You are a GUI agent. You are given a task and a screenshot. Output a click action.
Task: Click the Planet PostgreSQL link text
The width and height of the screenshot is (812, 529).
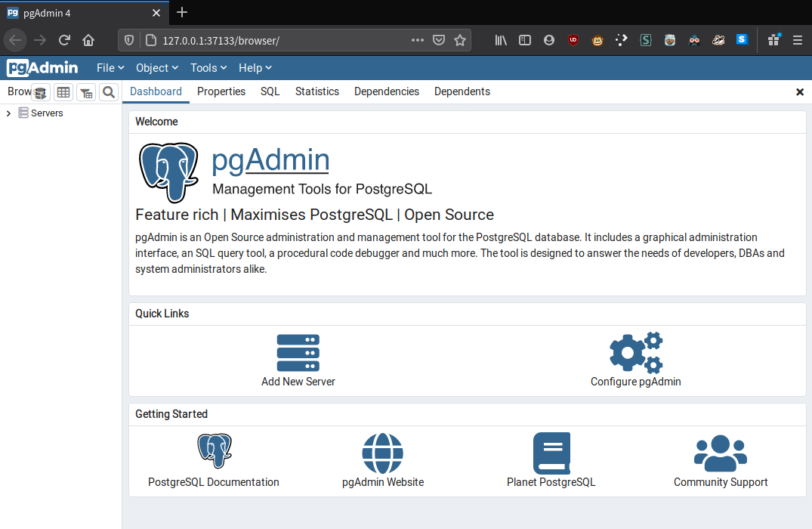551,482
